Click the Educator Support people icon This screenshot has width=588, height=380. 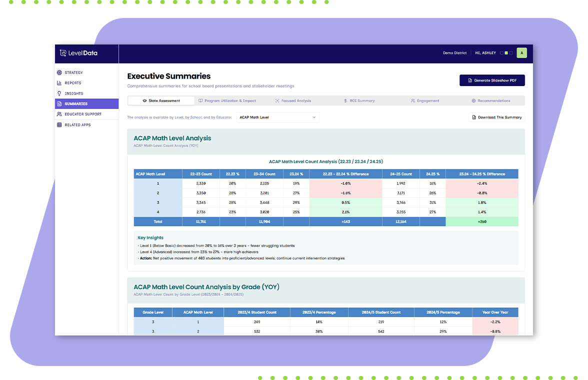click(59, 114)
